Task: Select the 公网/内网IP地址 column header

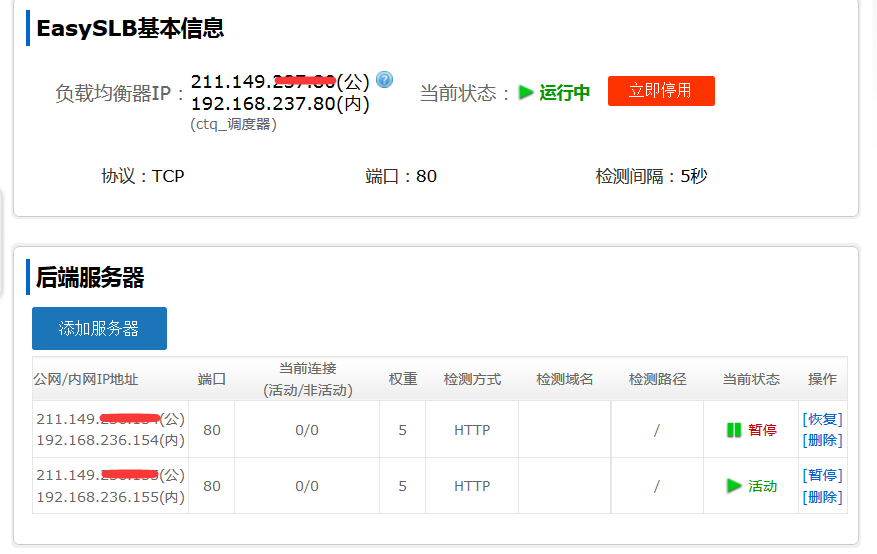Action: (x=86, y=380)
